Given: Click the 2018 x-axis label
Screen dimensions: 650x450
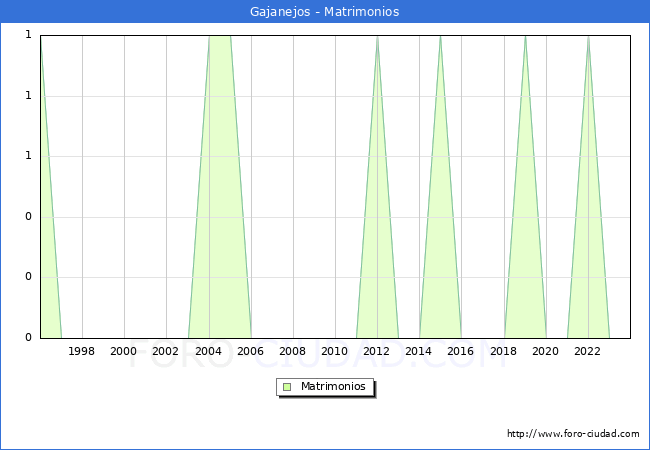Looking at the screenshot, I should pos(503,351).
